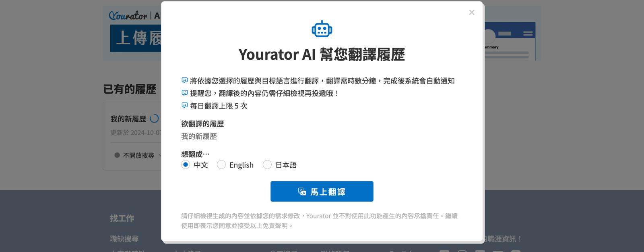Click the 找工作 footer heading
The width and height of the screenshot is (644, 252).
pyautogui.click(x=122, y=218)
